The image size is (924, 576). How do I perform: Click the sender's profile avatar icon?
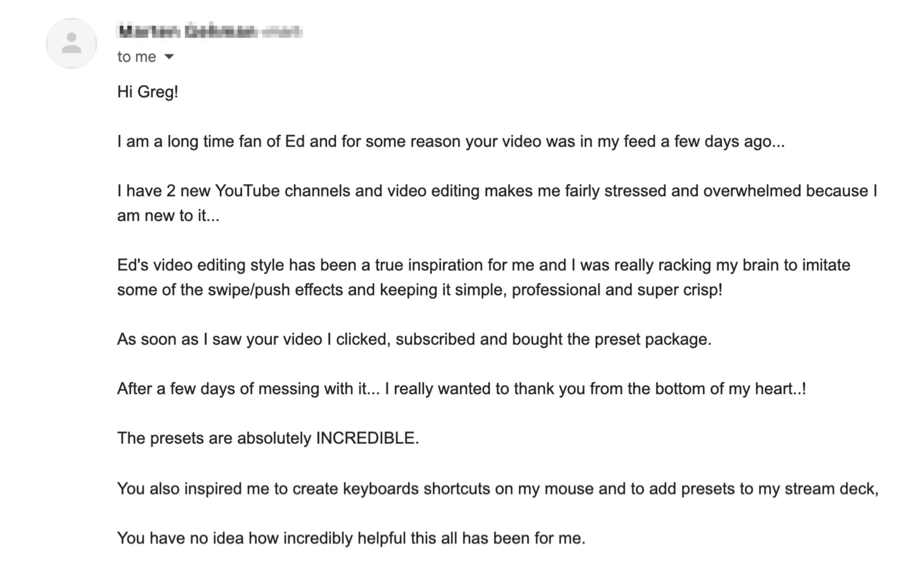[72, 43]
